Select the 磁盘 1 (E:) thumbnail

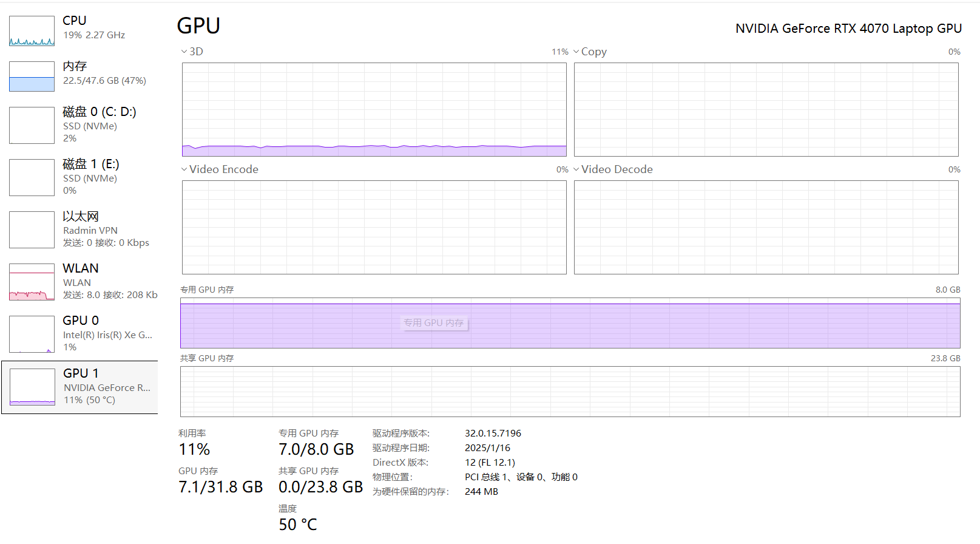click(32, 177)
